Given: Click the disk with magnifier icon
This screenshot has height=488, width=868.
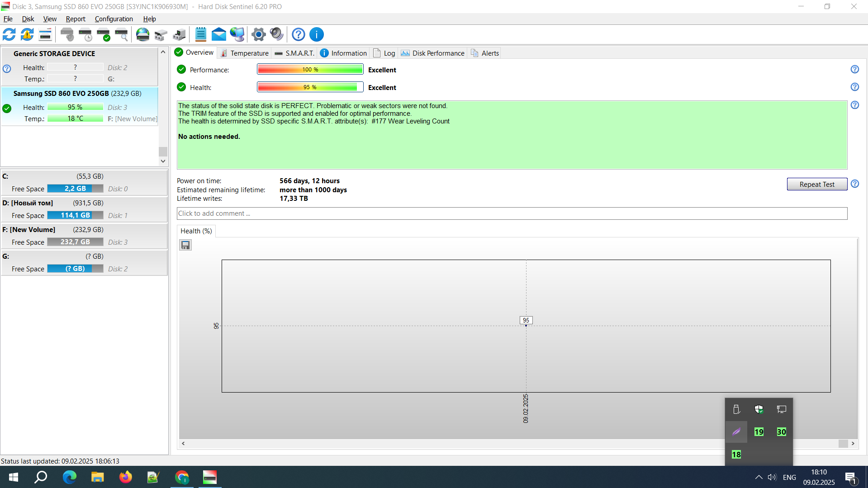Looking at the screenshot, I should pyautogui.click(x=122, y=34).
